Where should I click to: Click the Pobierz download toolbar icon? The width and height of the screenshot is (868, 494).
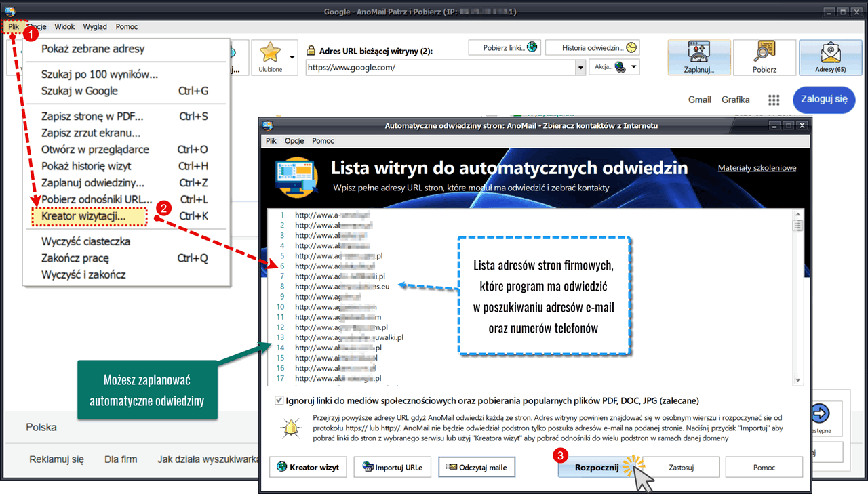point(764,57)
